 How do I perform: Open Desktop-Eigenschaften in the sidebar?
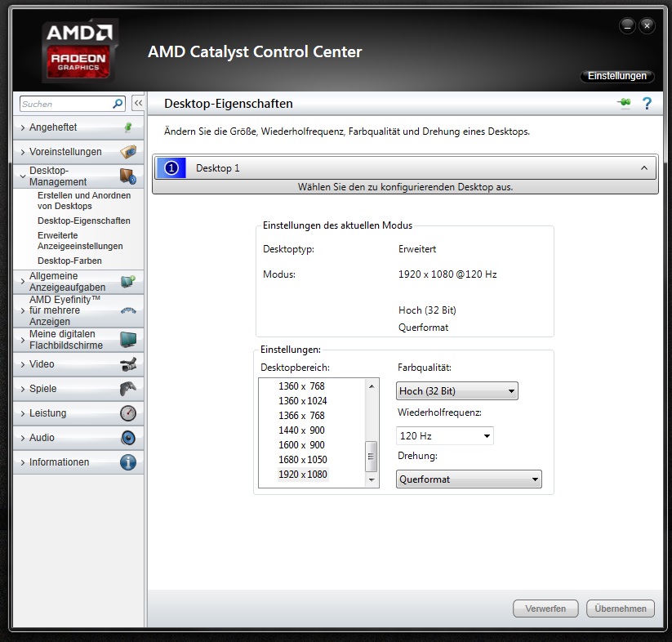pyautogui.click(x=84, y=221)
